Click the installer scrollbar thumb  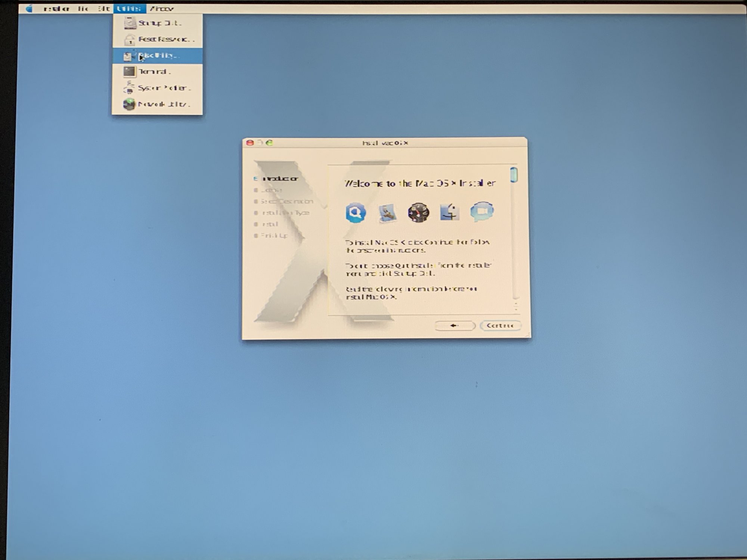coord(514,175)
